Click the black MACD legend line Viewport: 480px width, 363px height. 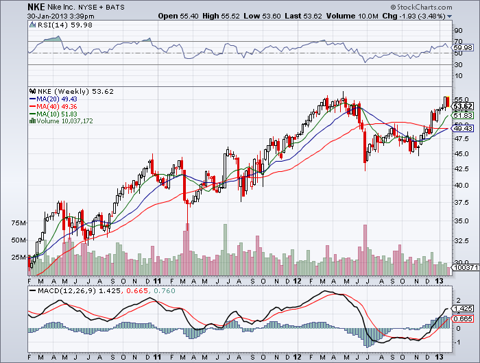point(33,291)
